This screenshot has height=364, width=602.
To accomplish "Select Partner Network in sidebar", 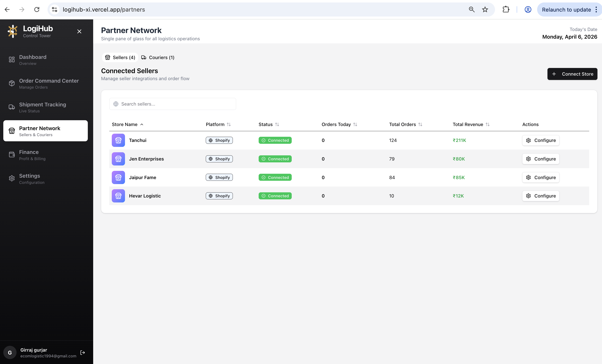I will 45,131.
